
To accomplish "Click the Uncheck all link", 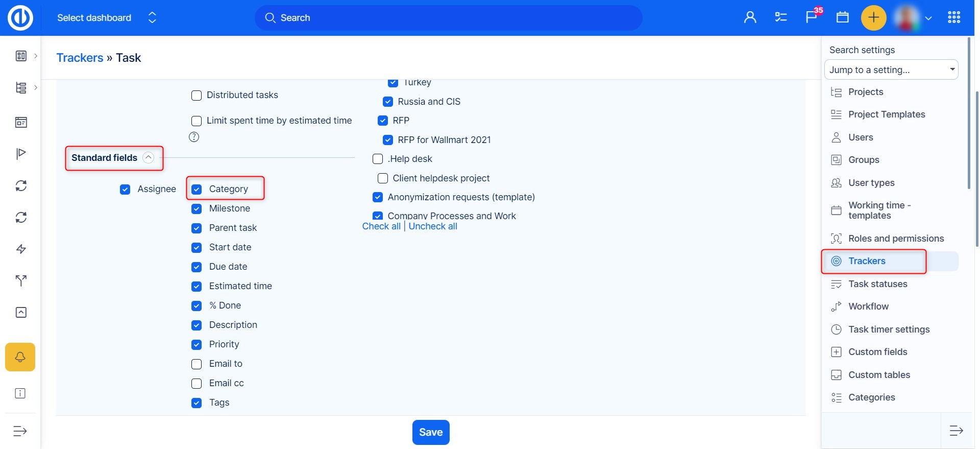I will (x=432, y=226).
